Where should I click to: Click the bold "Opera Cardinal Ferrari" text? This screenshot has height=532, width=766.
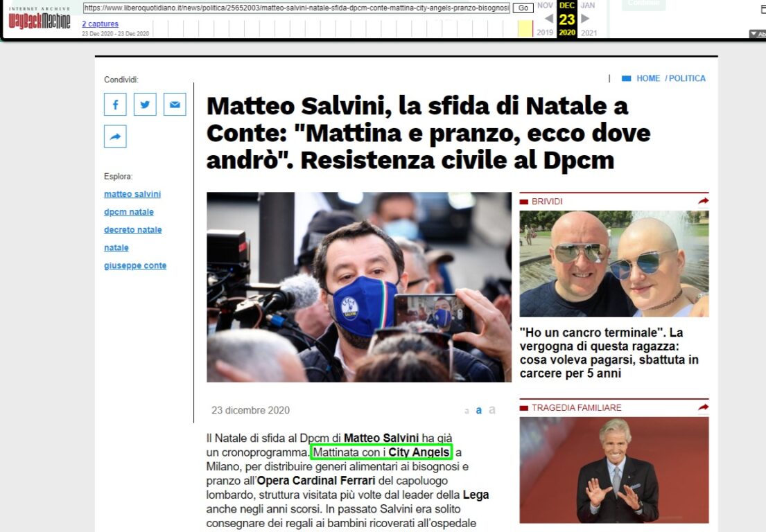(316, 481)
